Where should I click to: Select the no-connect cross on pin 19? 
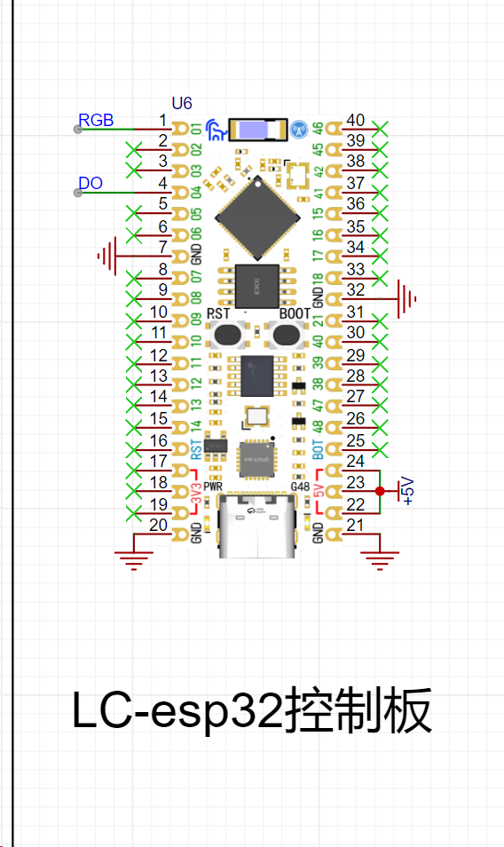point(133,512)
